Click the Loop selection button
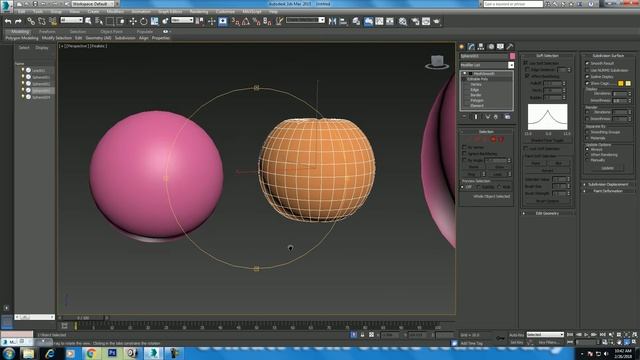Image resolution: width=640 pixels, height=360 pixels. point(497,174)
